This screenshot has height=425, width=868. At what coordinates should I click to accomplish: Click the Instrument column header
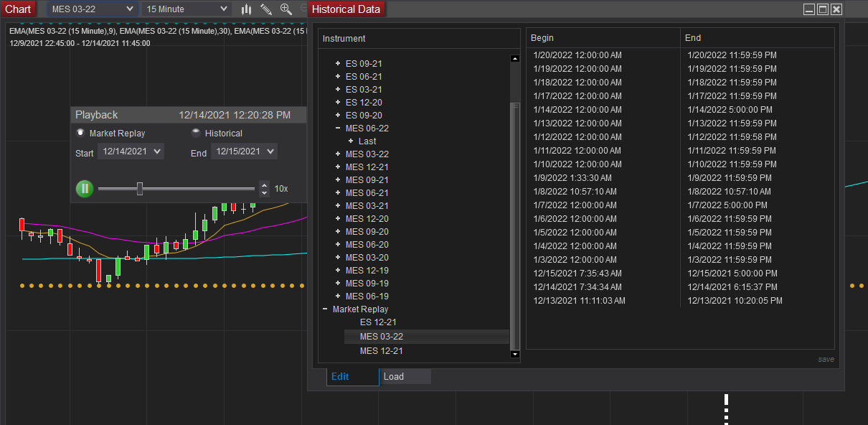(x=419, y=39)
